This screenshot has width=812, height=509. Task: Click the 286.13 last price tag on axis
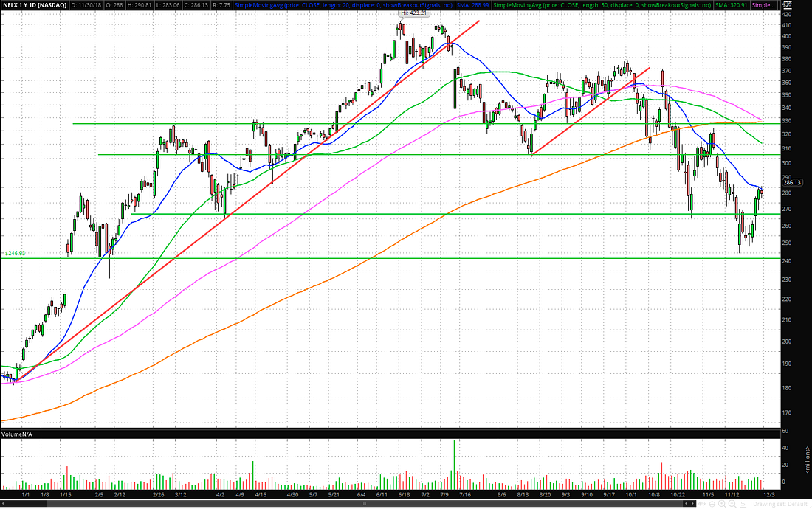792,182
